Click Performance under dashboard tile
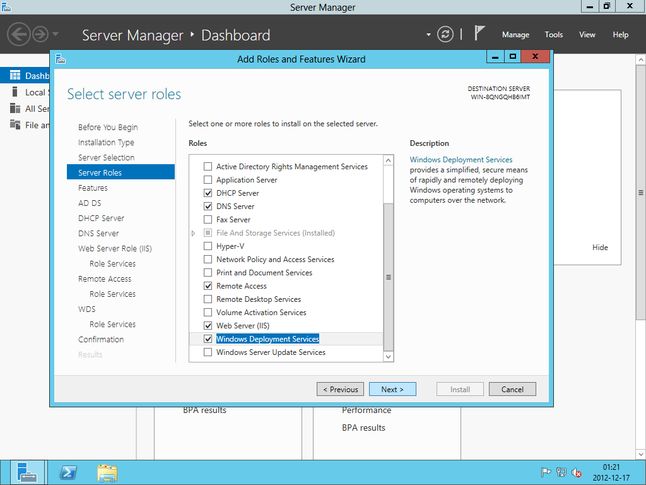Viewport: 646px width, 485px height. coord(366,410)
